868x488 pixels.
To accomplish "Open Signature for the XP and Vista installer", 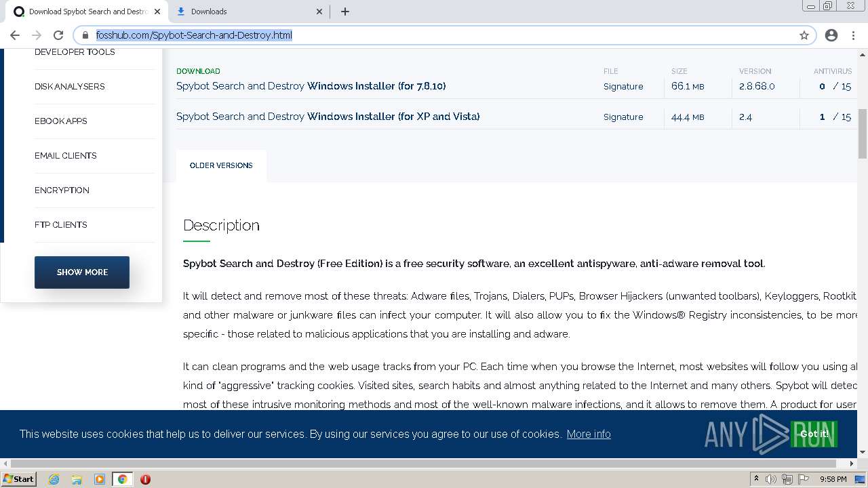I will point(623,117).
